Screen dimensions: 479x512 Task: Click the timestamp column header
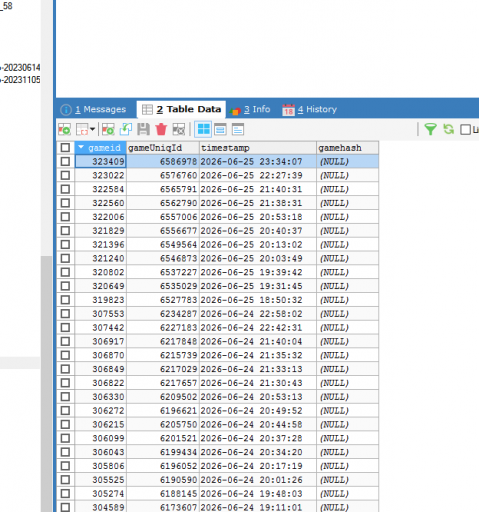pyautogui.click(x=258, y=148)
